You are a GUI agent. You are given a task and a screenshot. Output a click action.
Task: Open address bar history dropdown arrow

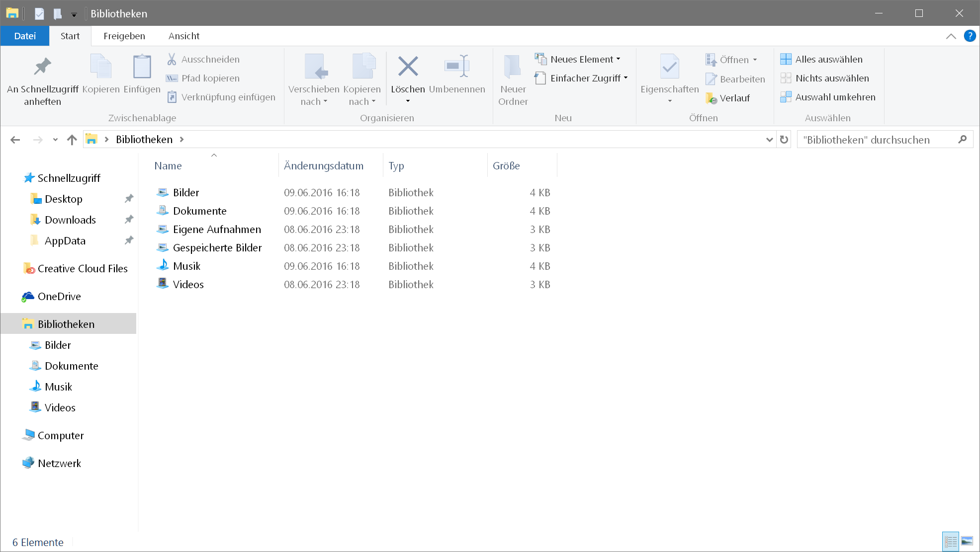point(769,140)
